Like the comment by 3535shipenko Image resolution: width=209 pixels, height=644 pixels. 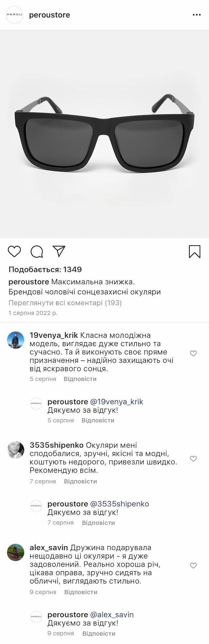(193, 459)
